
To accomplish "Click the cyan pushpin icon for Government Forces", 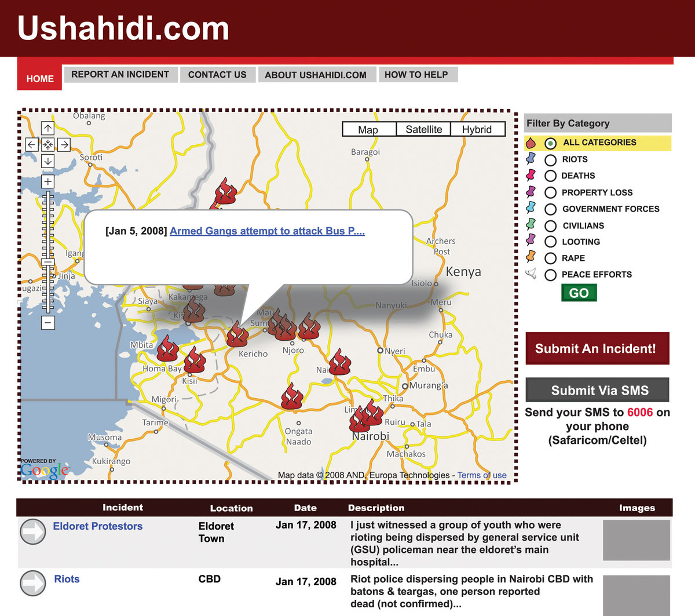I will pos(531,207).
